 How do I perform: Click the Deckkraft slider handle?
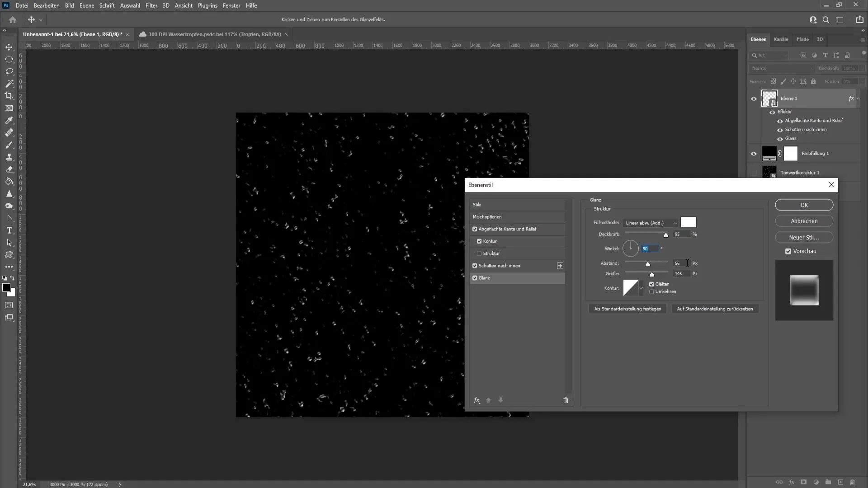(665, 235)
